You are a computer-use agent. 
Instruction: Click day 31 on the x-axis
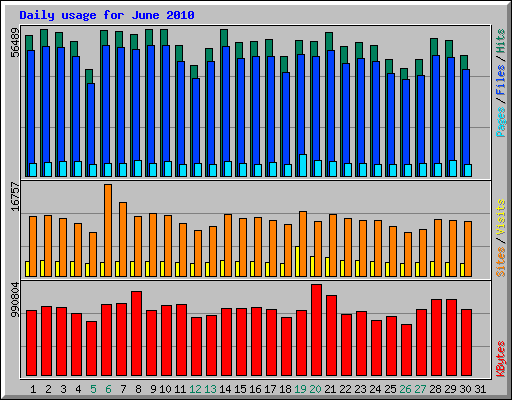480,389
